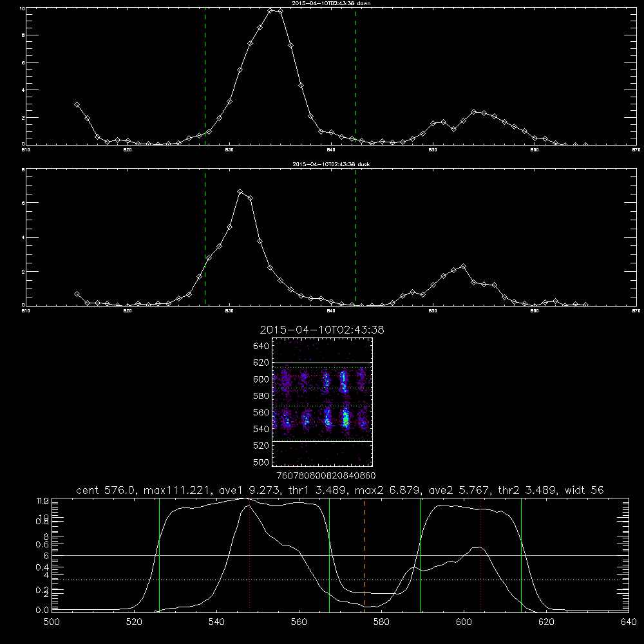Select heatmap y-axis label 600
The height and width of the screenshot is (644, 644).
click(261, 379)
